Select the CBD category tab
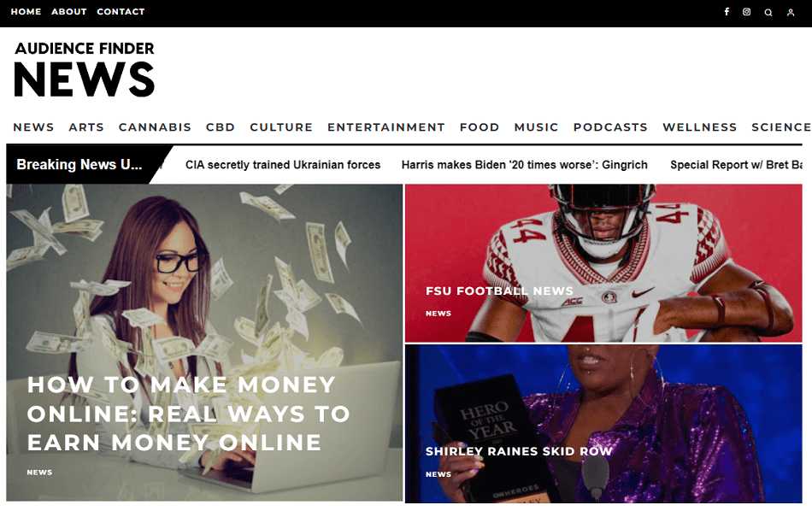812x511 pixels. pyautogui.click(x=220, y=126)
